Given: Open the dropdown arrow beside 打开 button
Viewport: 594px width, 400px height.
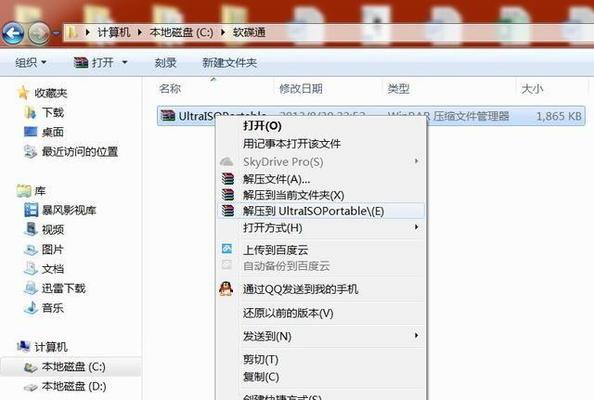Looking at the screenshot, I should click(x=125, y=62).
